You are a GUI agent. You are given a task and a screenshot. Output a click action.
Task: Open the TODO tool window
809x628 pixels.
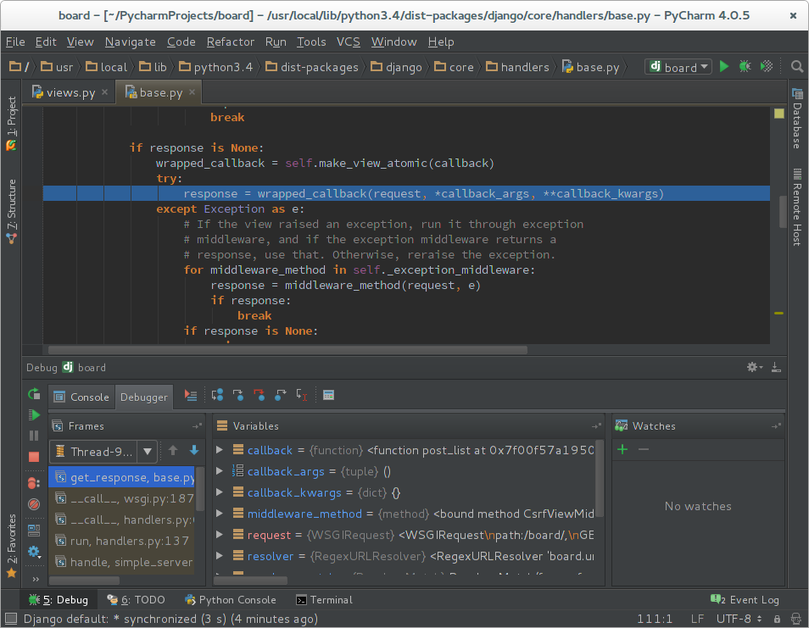[x=136, y=600]
